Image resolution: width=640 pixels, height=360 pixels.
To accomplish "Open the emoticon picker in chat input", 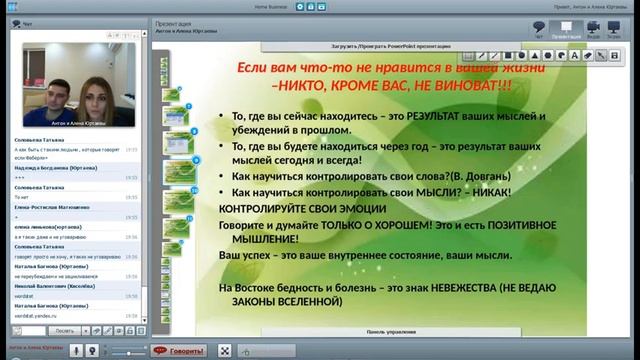I will [17, 331].
